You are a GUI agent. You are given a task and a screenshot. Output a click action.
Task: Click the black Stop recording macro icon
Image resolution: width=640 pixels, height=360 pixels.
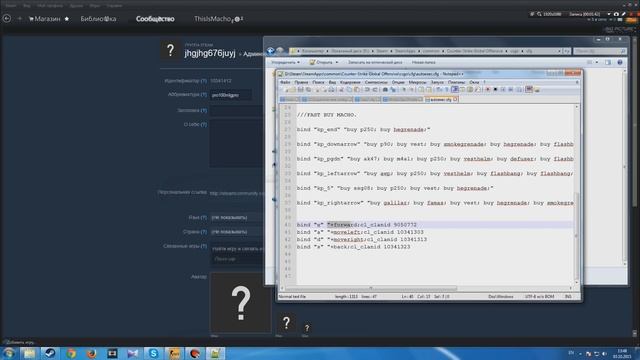[496, 89]
